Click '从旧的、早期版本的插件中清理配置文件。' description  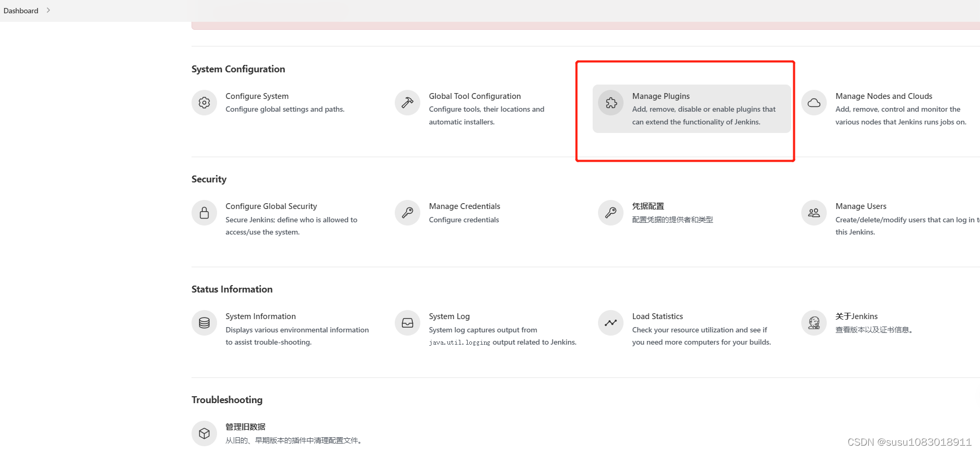(x=295, y=440)
